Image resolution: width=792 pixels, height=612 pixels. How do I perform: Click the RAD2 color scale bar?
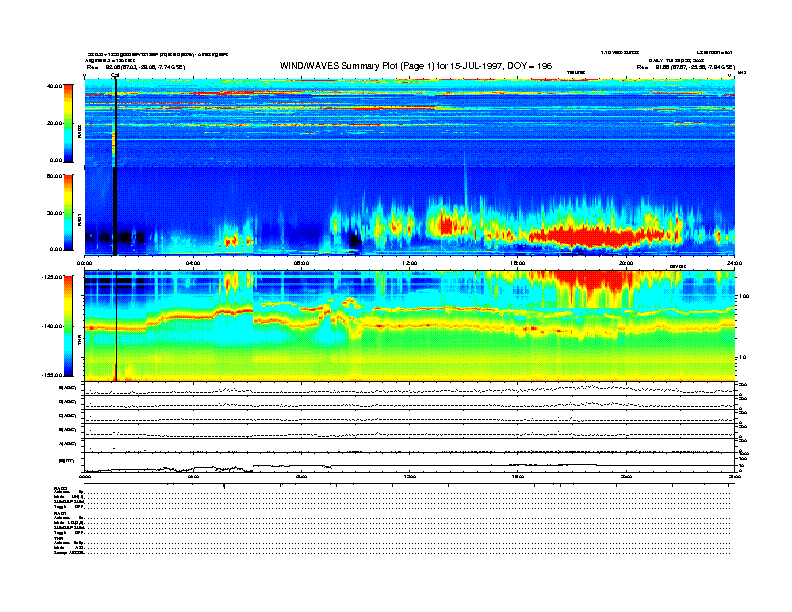(x=68, y=124)
